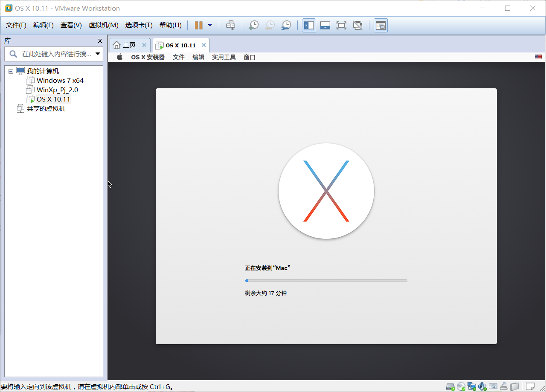
Task: Revert to the previous snapshot
Action: point(270,25)
